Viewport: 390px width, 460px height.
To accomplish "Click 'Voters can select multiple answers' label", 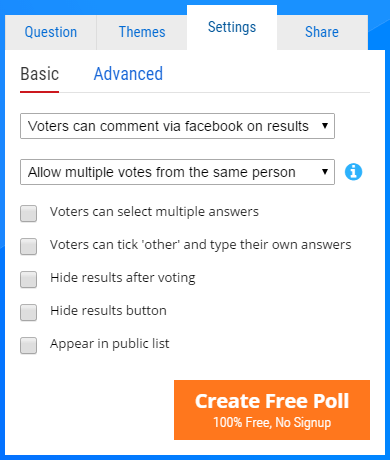I will [154, 212].
